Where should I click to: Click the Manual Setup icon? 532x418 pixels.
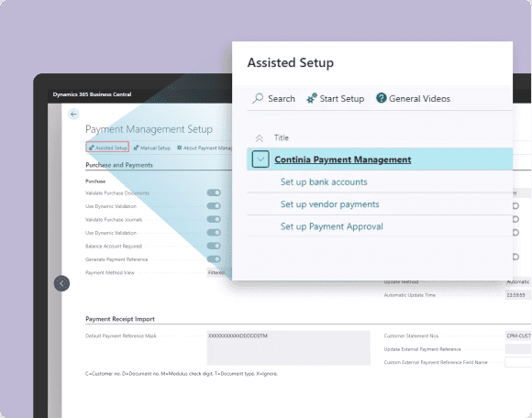click(x=136, y=148)
